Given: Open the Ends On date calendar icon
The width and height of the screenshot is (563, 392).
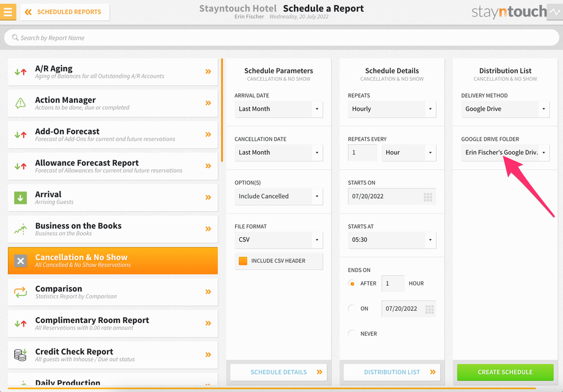Looking at the screenshot, I should pos(430,309).
